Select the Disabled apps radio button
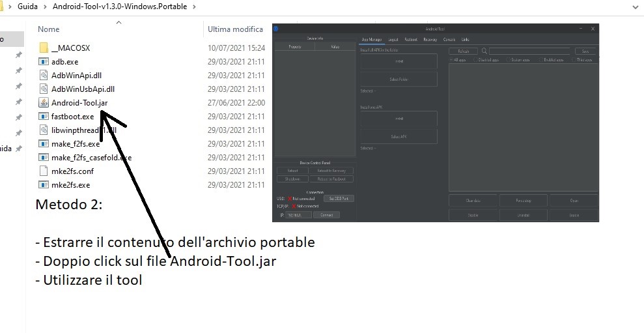This screenshot has height=333, width=644. coord(475,60)
